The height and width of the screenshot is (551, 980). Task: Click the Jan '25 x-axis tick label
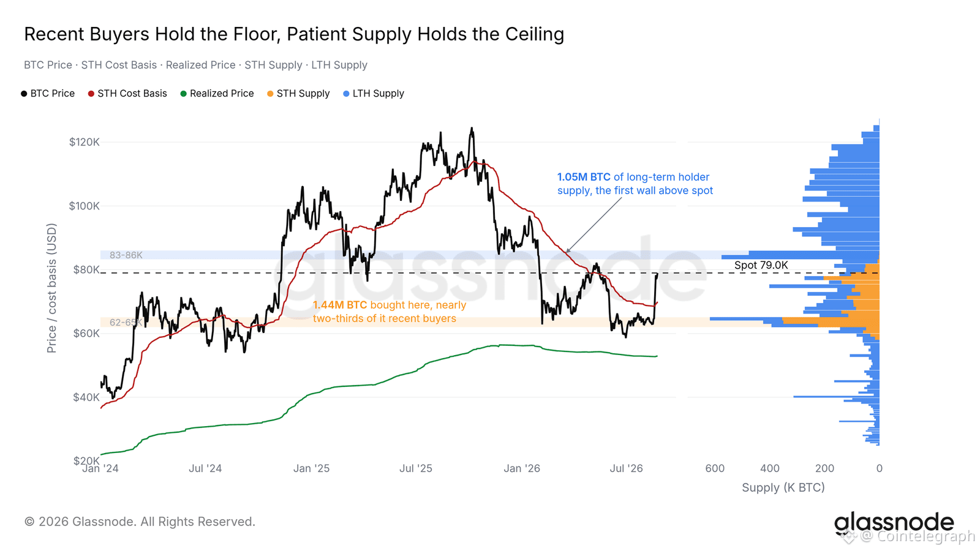pyautogui.click(x=311, y=468)
